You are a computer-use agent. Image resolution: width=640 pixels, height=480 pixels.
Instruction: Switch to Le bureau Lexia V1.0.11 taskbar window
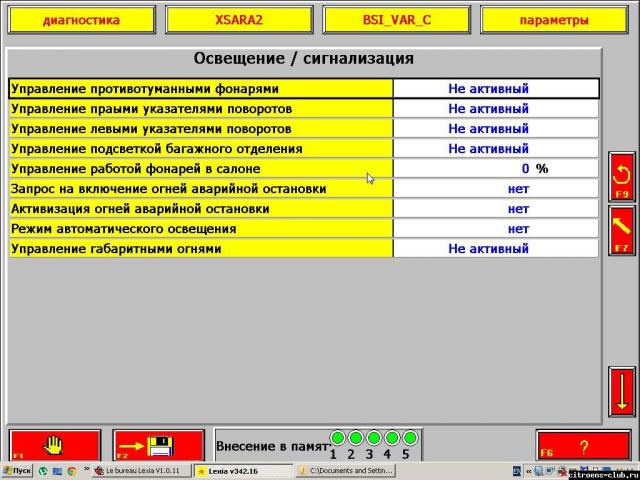142,471
